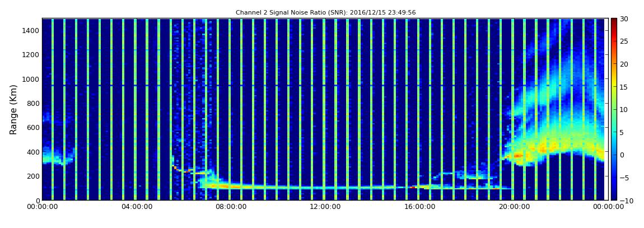Click the 400 range tick label

point(33,152)
